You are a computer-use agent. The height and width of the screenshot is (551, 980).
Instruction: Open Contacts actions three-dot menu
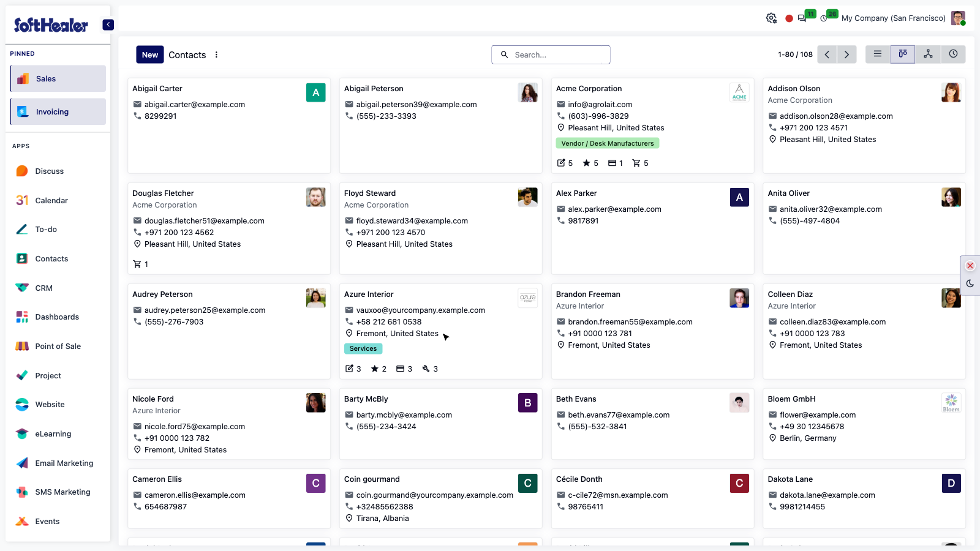click(x=216, y=54)
